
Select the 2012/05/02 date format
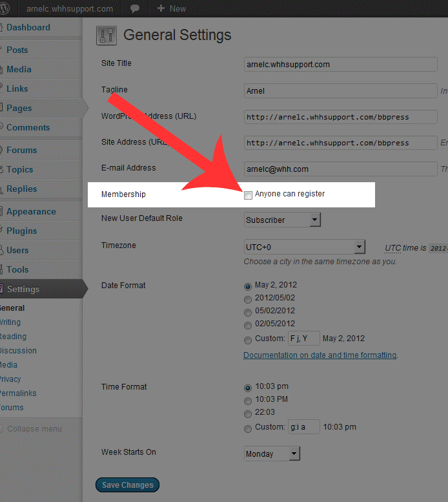click(x=248, y=298)
